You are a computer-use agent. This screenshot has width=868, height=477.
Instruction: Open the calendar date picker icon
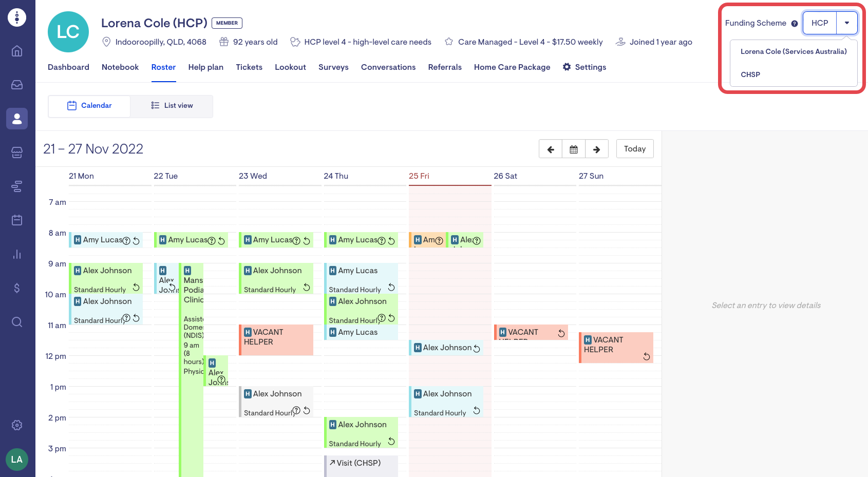click(x=574, y=149)
